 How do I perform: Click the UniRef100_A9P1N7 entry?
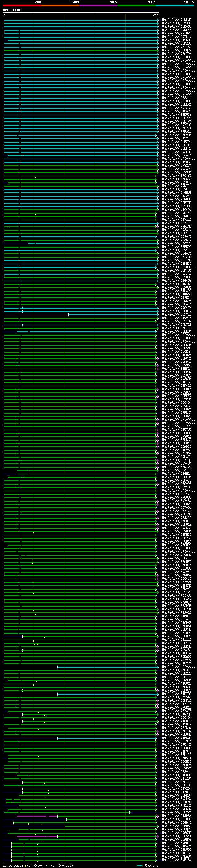[x=176, y=226]
